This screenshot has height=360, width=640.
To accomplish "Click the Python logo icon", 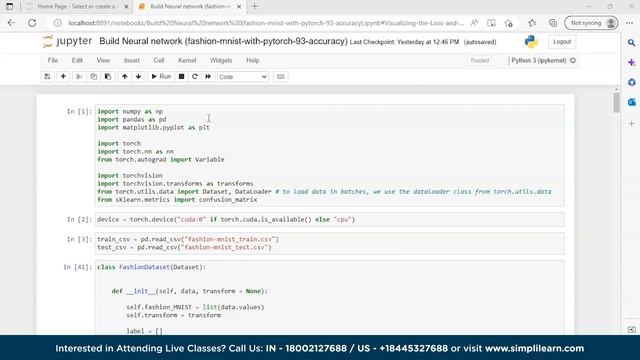I will tap(531, 42).
